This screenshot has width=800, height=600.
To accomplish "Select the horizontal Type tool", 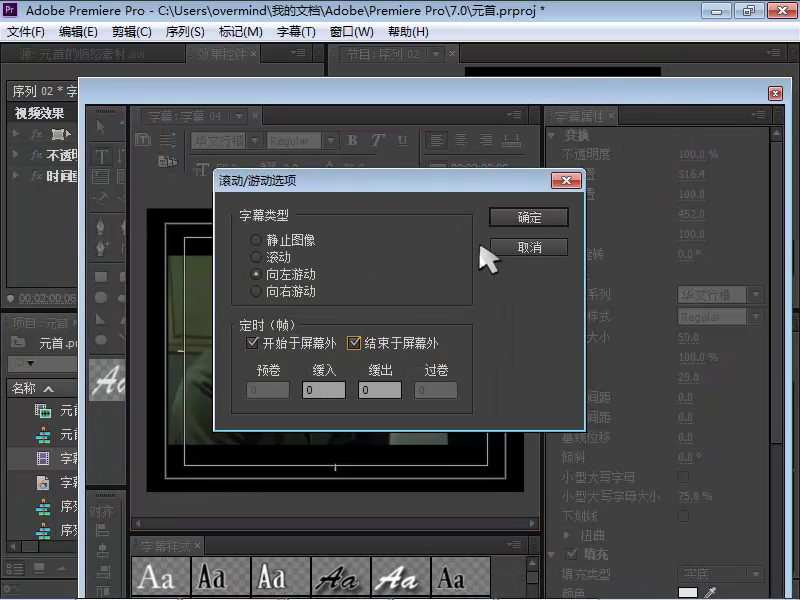I will click(101, 156).
